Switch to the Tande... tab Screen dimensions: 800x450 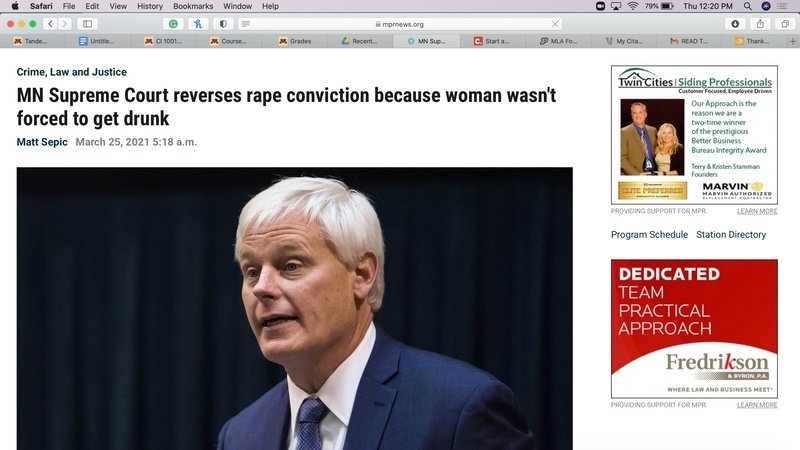pos(33,41)
